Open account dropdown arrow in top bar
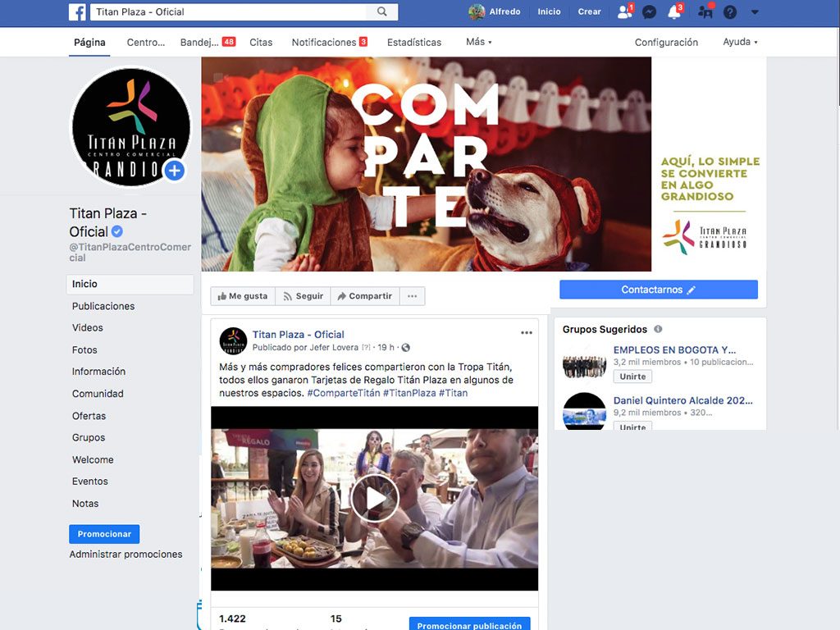The height and width of the screenshot is (630, 840). 755,12
